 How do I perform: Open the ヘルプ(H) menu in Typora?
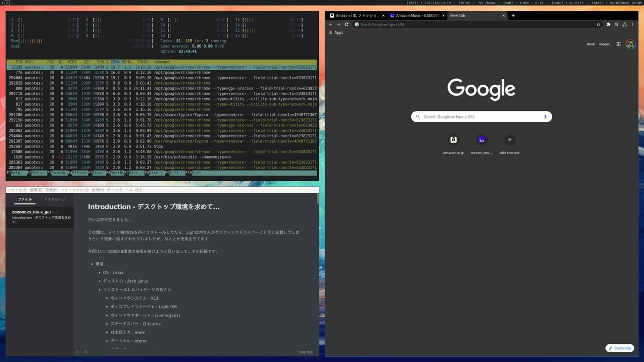tap(134, 190)
